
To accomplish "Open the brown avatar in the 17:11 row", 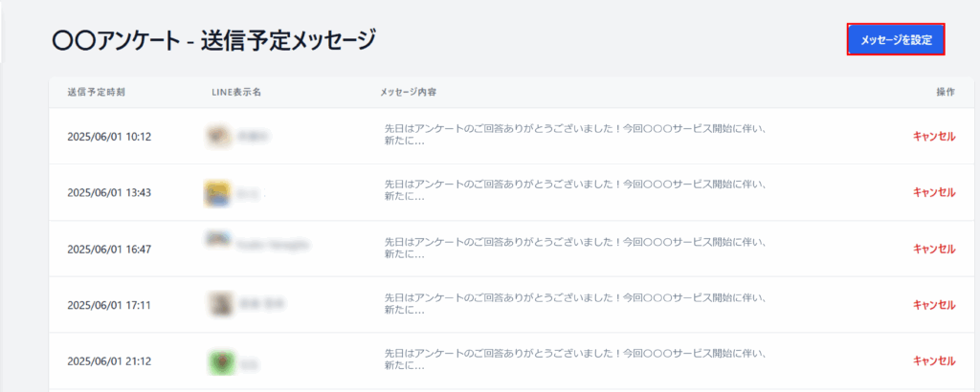I will 220,304.
